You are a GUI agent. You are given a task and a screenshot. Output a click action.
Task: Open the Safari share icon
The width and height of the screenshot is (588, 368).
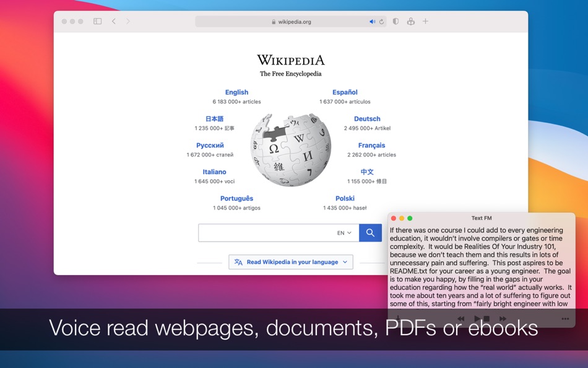click(x=411, y=22)
